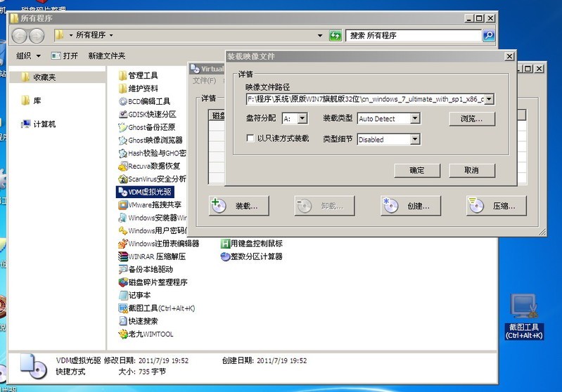Click the 卸载... button
562x392 pixels.
tap(324, 206)
